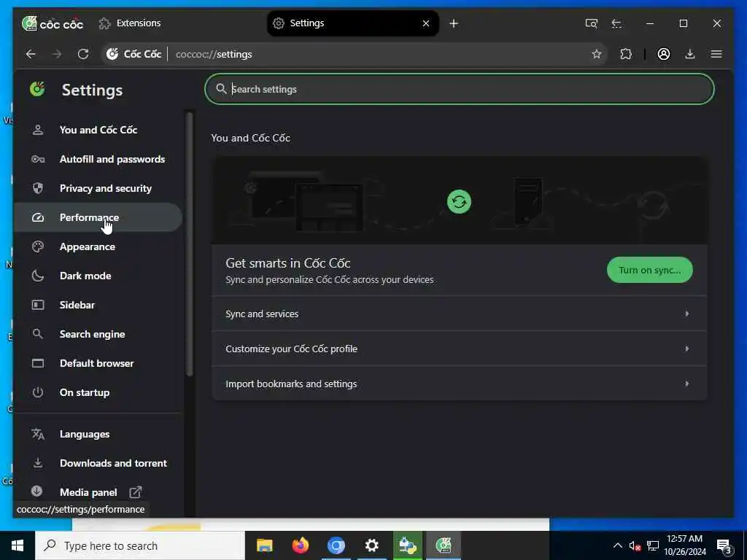
Task: Open Dark mode settings
Action: point(98,276)
